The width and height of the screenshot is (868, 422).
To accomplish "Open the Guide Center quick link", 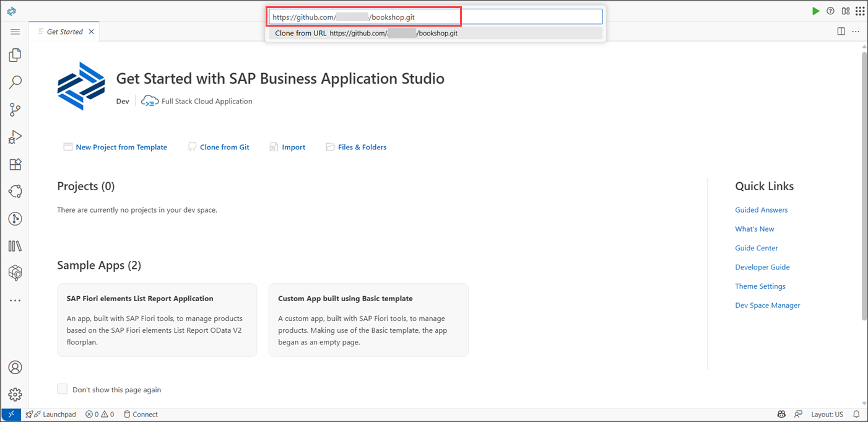I will pos(757,248).
